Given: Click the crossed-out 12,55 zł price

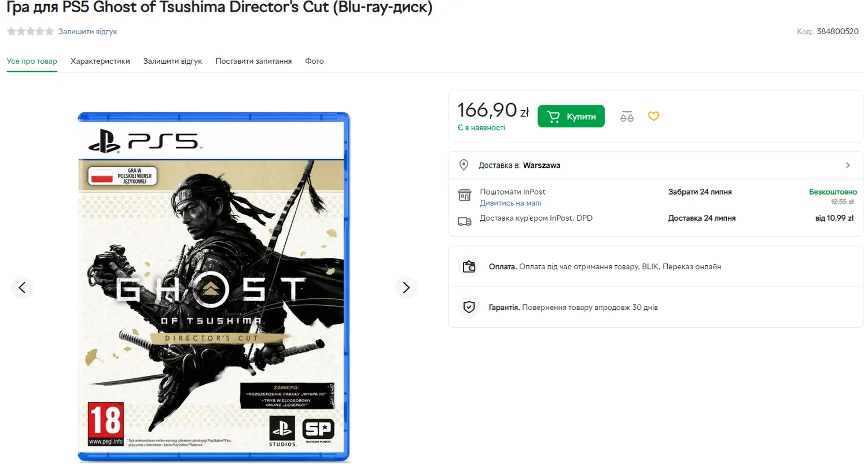Looking at the screenshot, I should pyautogui.click(x=842, y=202).
